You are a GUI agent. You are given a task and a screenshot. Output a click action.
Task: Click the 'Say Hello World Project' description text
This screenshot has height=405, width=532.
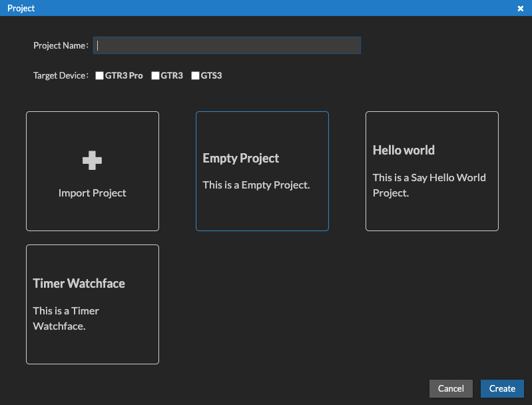coord(429,185)
